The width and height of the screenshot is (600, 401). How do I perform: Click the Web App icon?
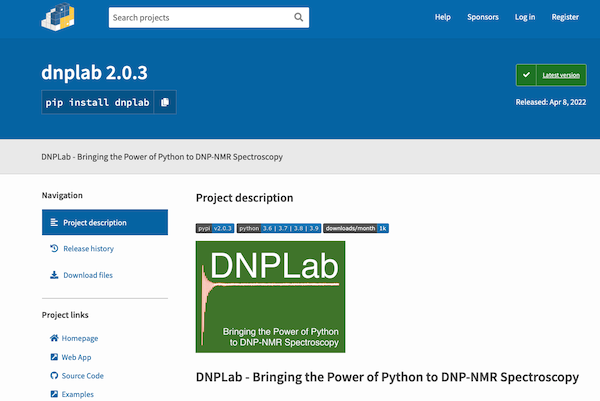click(x=54, y=357)
